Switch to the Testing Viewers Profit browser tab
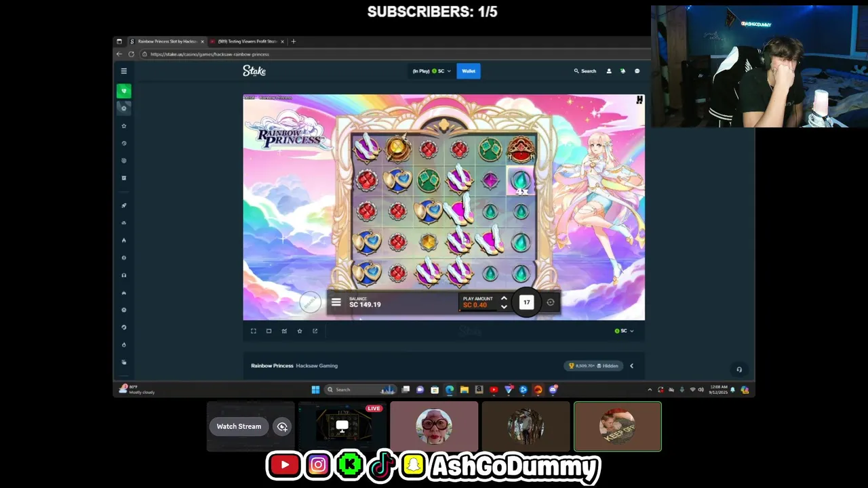868x488 pixels. click(247, 41)
